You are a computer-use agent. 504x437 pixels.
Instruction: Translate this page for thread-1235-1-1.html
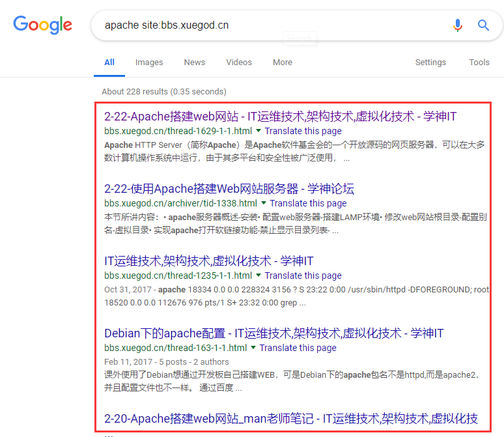pyautogui.click(x=303, y=275)
